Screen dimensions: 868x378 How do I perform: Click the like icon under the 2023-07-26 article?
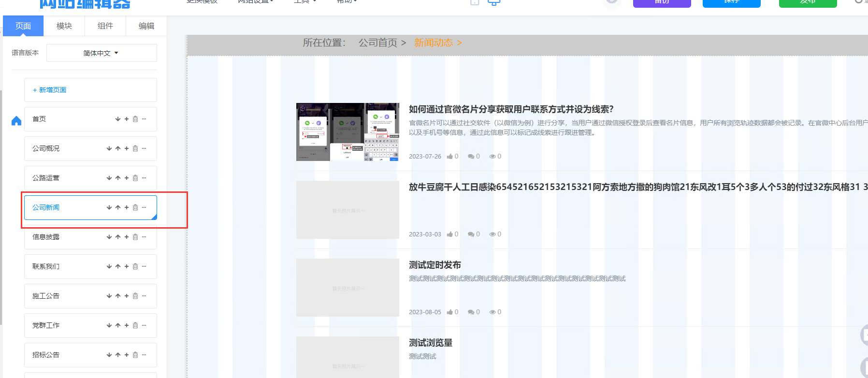450,156
